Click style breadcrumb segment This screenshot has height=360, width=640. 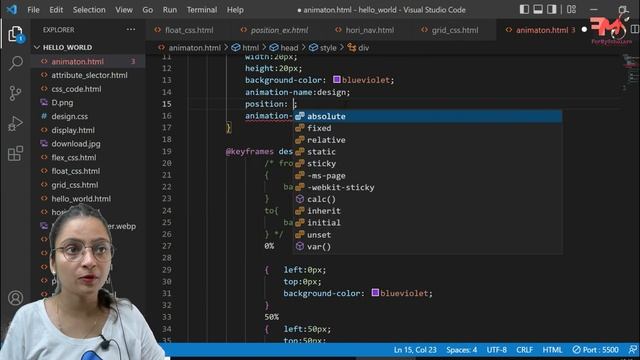point(328,48)
